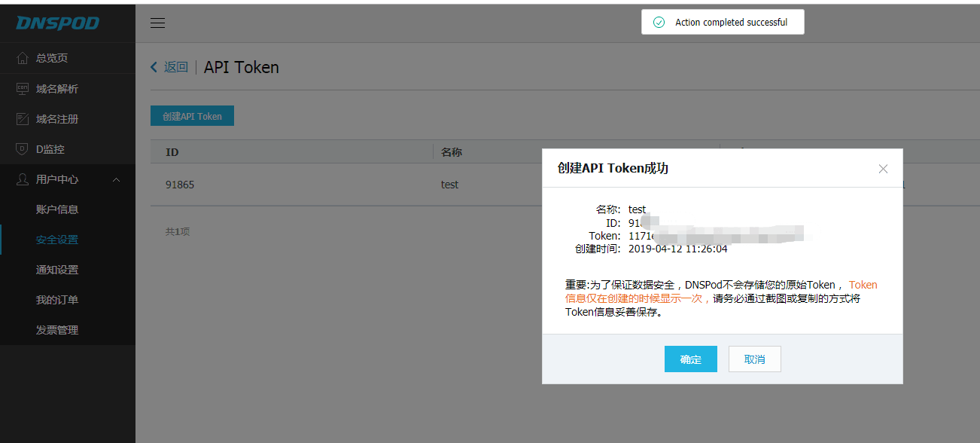Click the ID cell 91865
The height and width of the screenshot is (443, 980).
180,185
